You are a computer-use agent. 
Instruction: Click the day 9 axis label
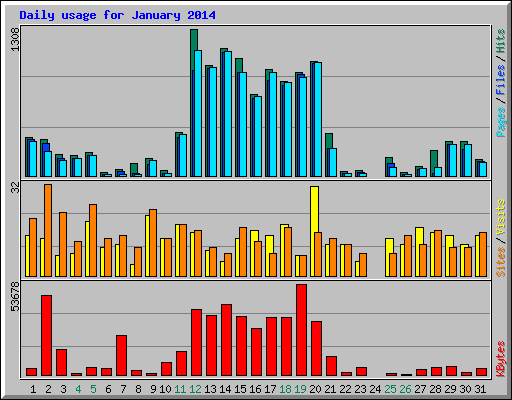pyautogui.click(x=153, y=389)
